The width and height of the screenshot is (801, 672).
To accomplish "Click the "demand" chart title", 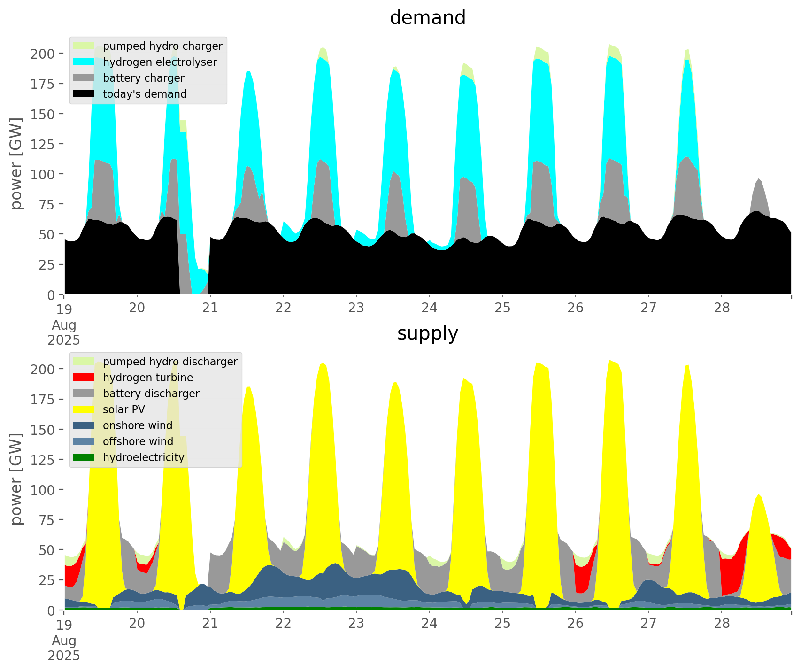I will (427, 18).
